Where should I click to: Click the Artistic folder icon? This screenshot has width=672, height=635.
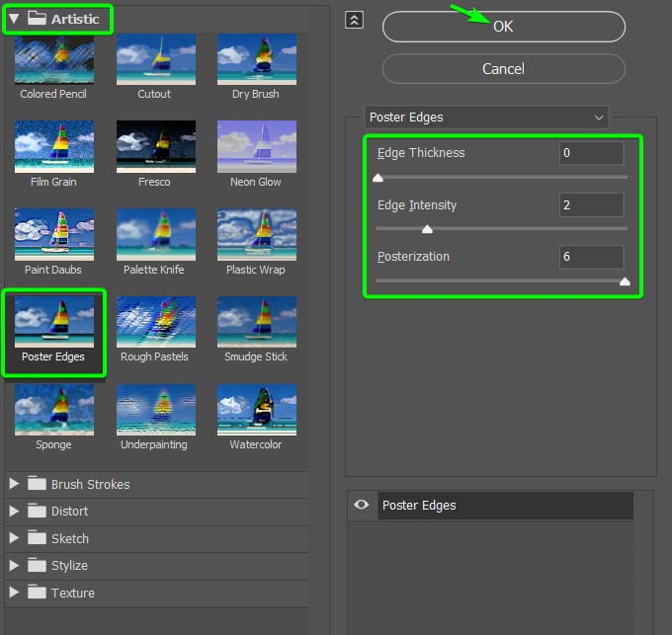tap(37, 18)
